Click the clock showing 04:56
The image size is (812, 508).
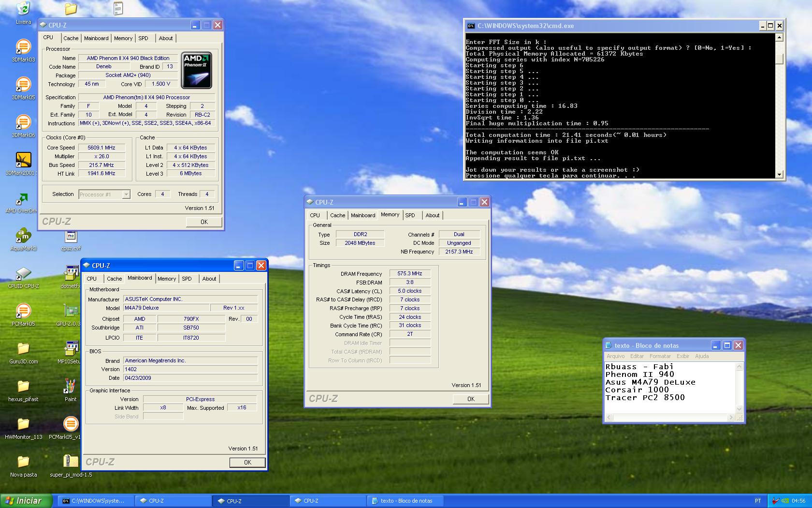tap(798, 501)
